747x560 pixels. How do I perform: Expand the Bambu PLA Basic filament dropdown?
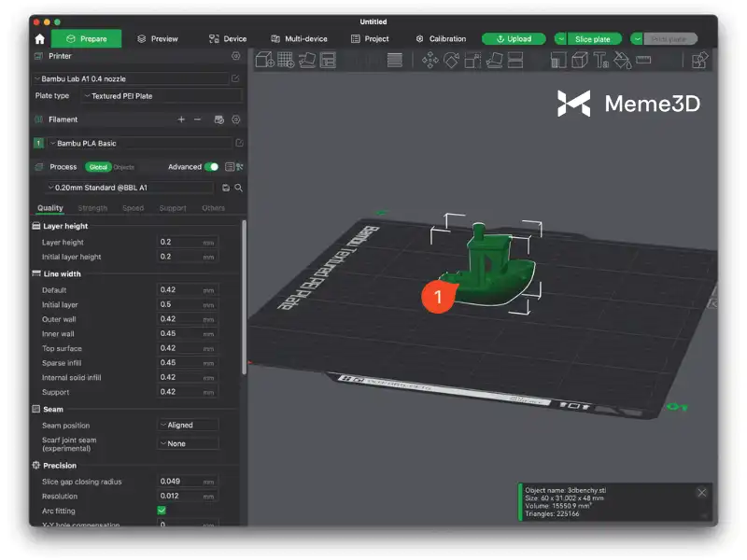click(x=138, y=143)
